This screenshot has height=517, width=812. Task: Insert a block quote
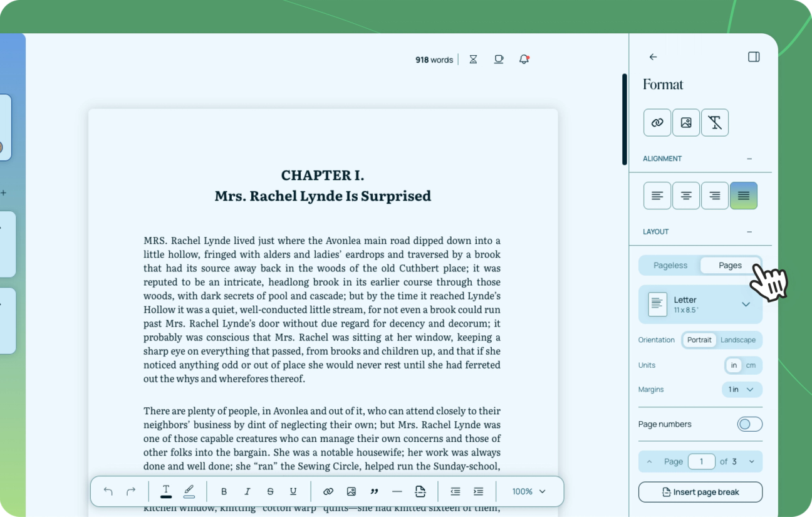click(374, 492)
